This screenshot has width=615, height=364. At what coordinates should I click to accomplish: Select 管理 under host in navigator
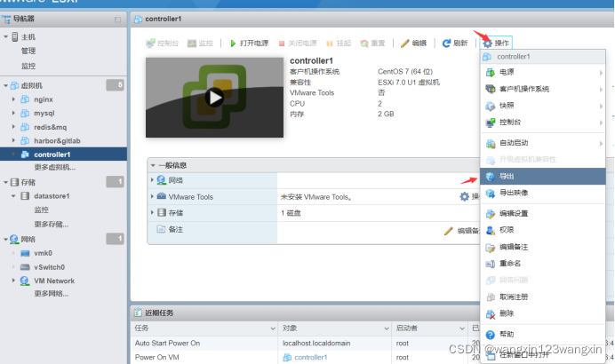pyautogui.click(x=28, y=51)
